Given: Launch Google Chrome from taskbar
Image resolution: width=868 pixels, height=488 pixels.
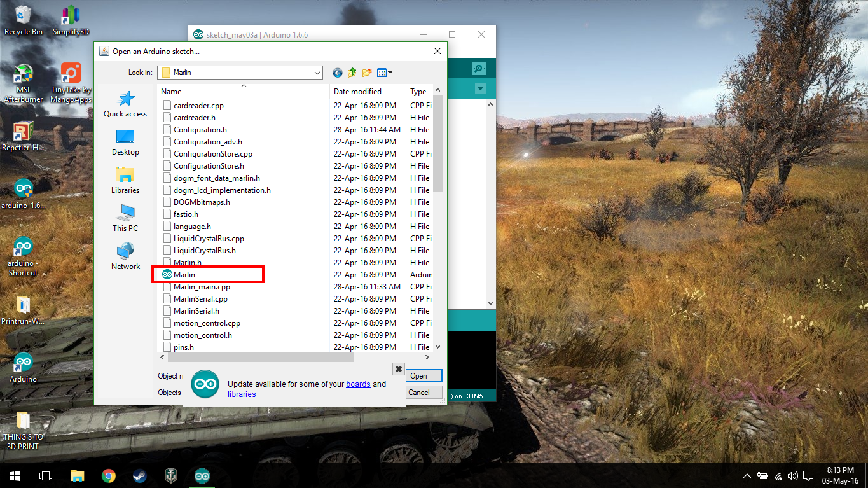Looking at the screenshot, I should [x=109, y=475].
